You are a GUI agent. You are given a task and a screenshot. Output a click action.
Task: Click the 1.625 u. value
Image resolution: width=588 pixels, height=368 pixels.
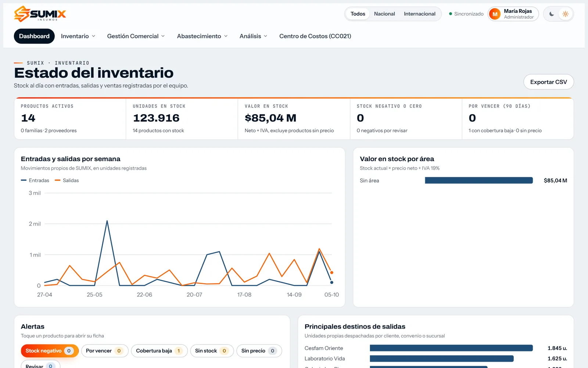click(x=557, y=358)
